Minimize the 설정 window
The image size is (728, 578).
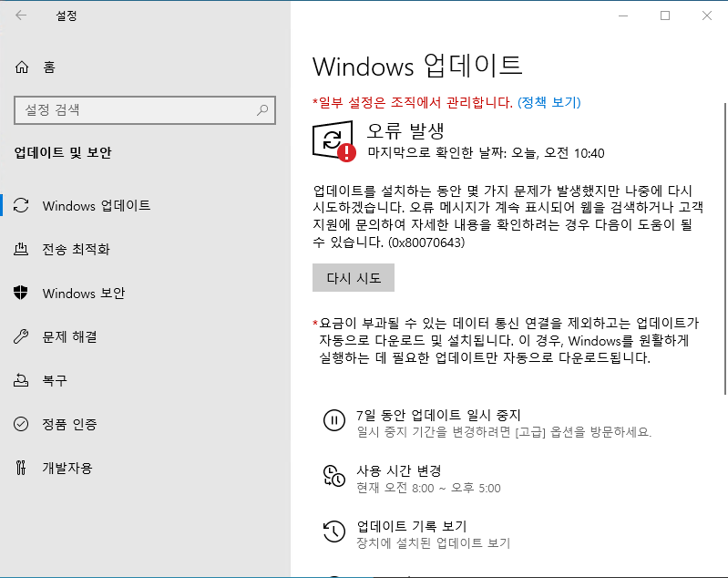pos(623,15)
